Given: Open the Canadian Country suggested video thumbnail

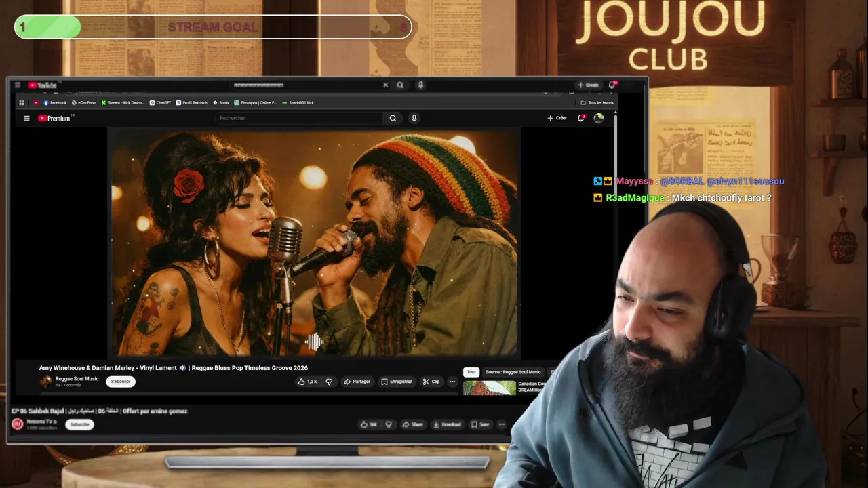Looking at the screenshot, I should [x=490, y=388].
